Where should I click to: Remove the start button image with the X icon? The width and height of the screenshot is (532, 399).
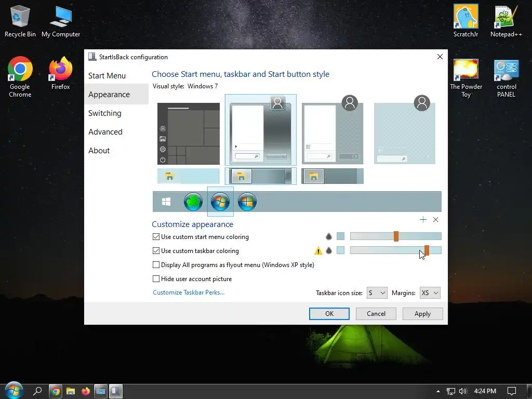click(x=436, y=220)
